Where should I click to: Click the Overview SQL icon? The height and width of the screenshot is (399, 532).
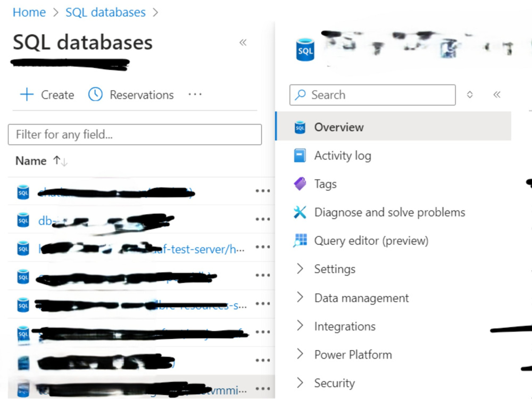(300, 127)
